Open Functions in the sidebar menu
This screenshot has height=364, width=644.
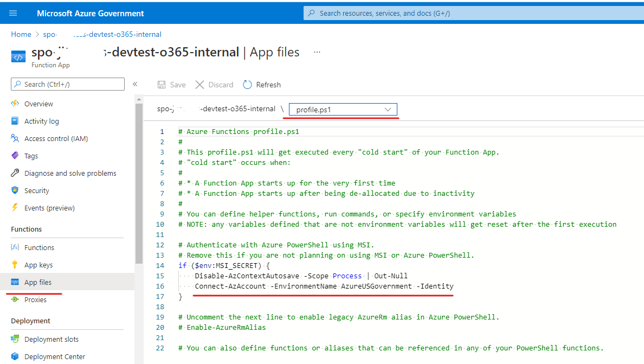(x=39, y=247)
